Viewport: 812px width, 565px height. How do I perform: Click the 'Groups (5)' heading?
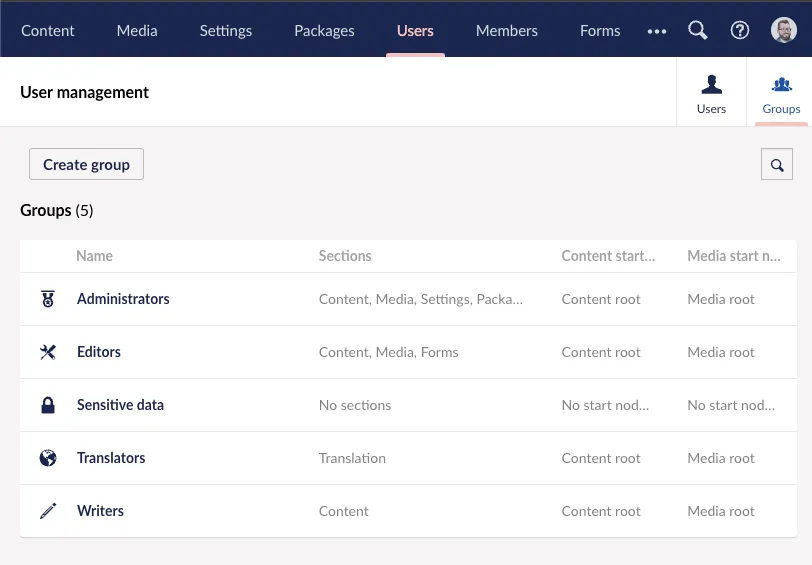56,210
